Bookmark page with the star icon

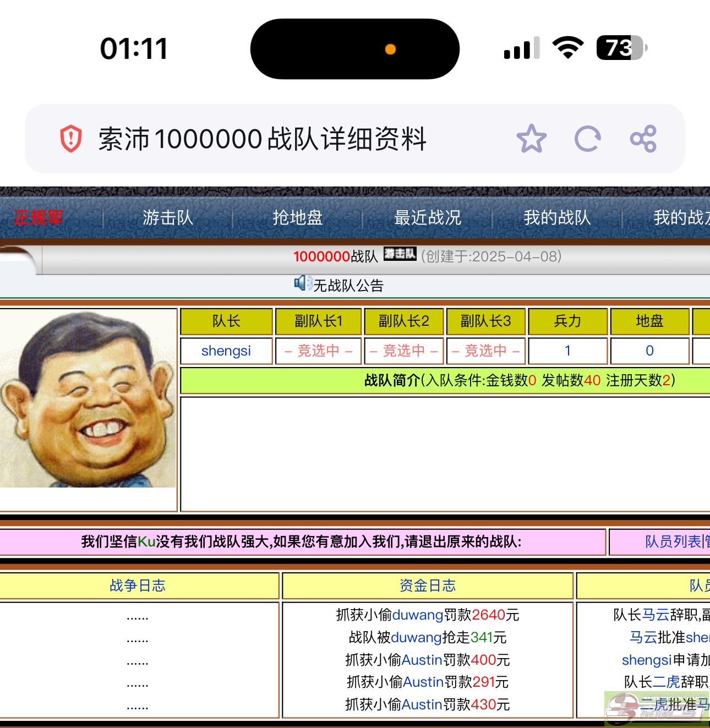click(x=531, y=139)
